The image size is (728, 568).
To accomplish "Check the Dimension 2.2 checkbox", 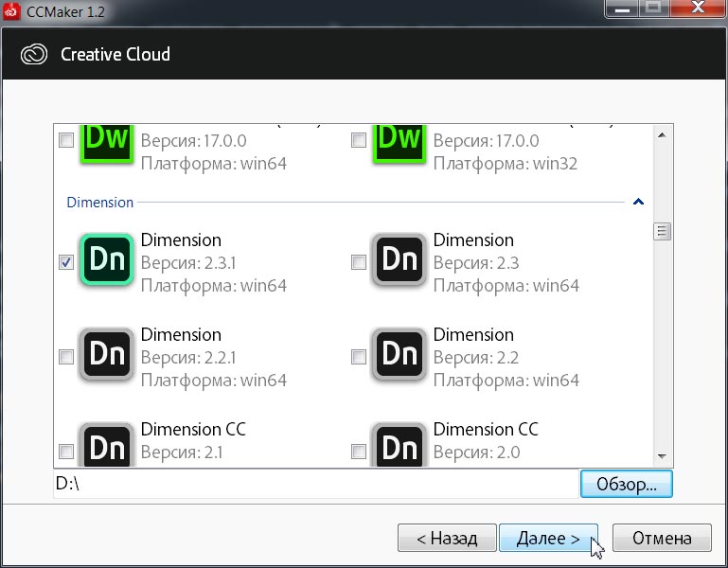I will pos(359,357).
